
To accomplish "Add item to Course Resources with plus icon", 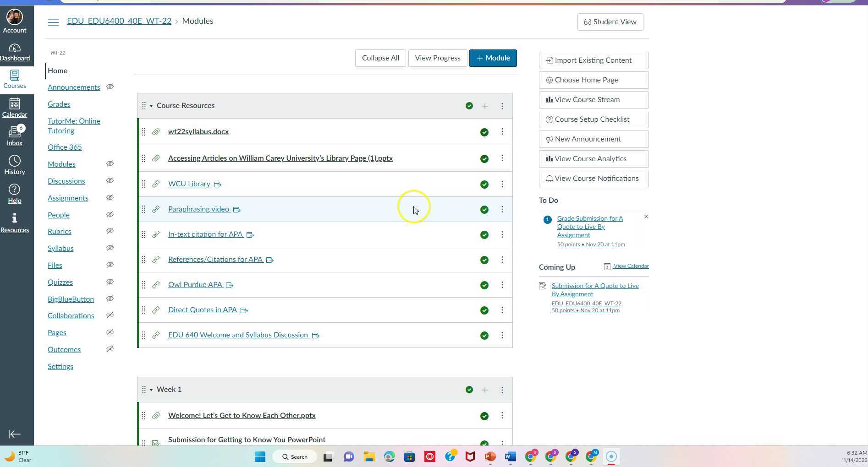I will click(484, 106).
